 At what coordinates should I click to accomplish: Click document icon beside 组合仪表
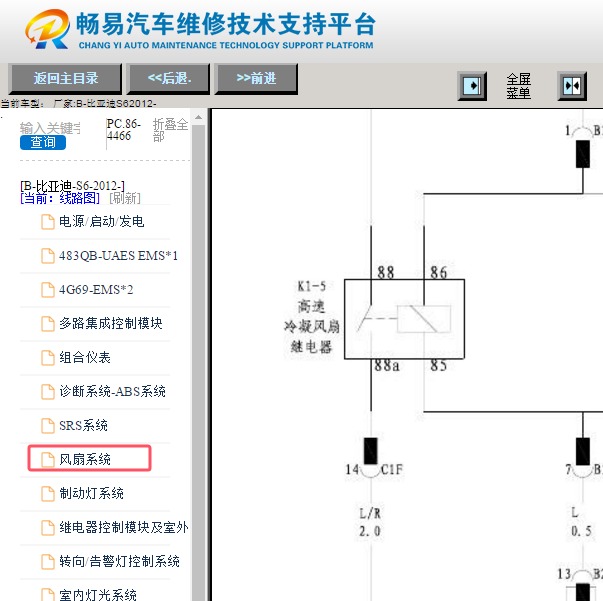[48, 358]
